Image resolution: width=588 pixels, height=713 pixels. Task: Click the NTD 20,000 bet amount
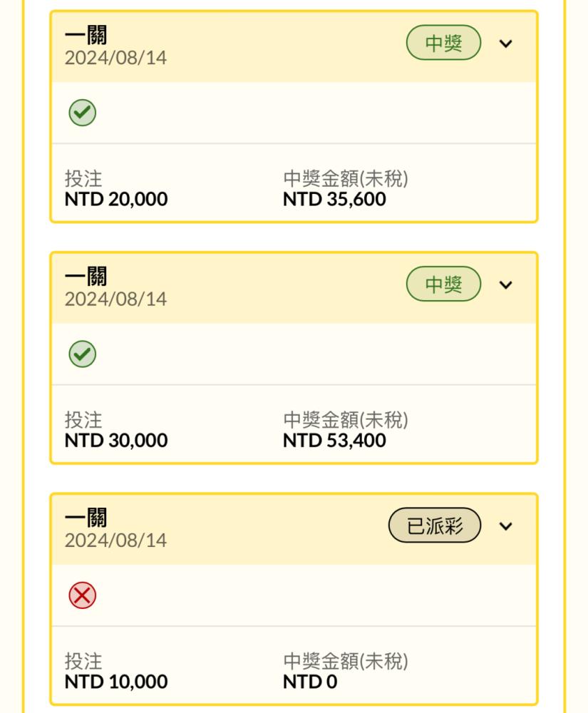click(116, 199)
